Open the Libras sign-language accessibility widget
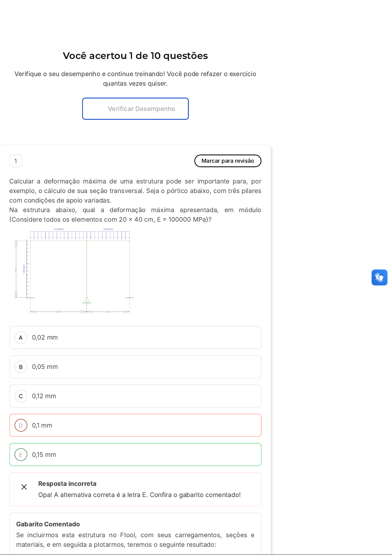The image size is (392, 555). click(379, 277)
